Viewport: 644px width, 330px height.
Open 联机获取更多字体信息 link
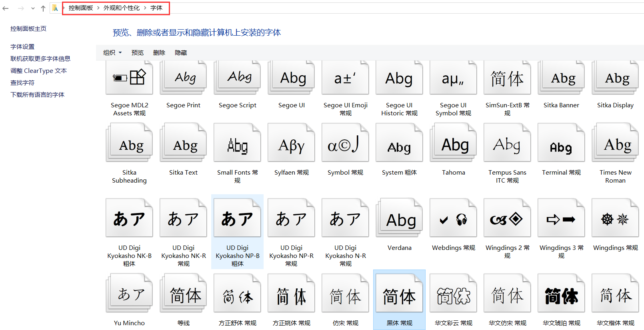point(40,59)
